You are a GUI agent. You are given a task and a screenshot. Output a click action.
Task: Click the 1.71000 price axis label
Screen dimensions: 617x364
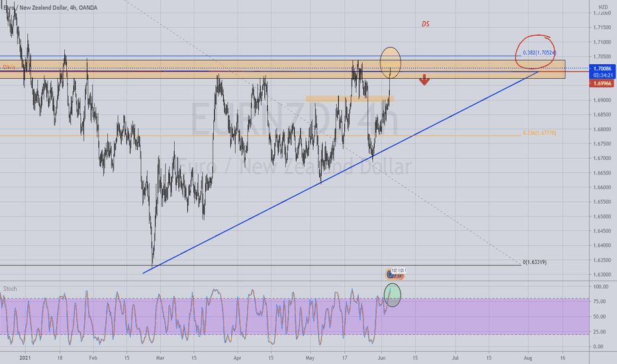602,42
